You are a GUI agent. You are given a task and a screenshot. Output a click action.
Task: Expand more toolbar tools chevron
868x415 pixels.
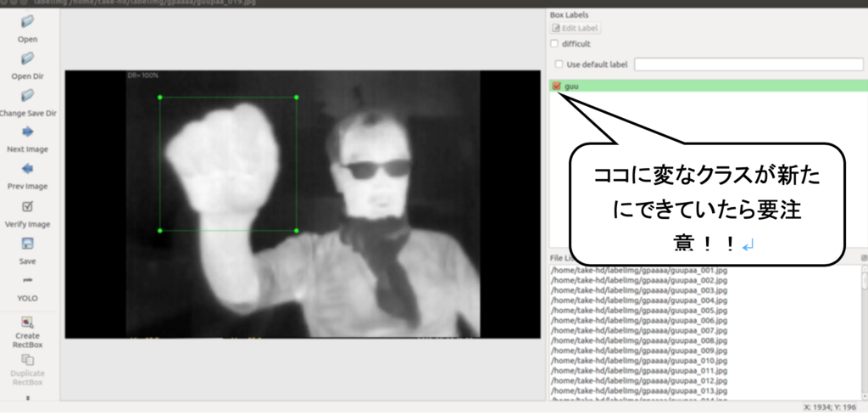tap(28, 398)
